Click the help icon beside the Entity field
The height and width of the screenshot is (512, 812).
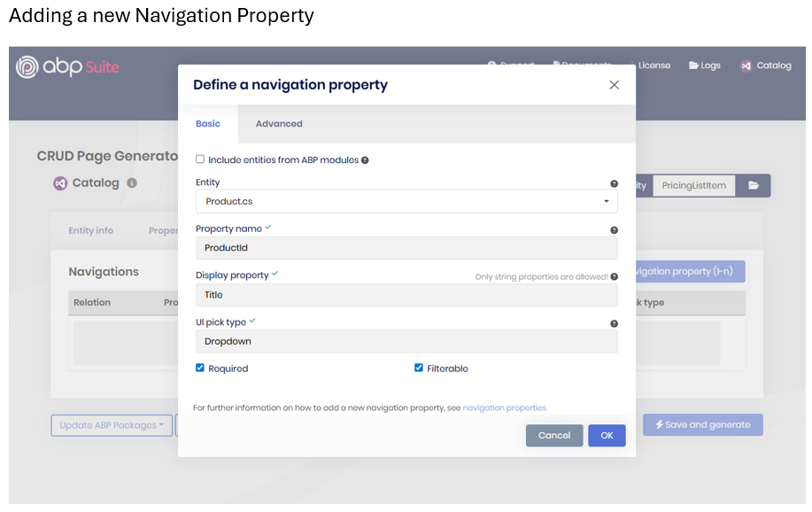point(614,184)
